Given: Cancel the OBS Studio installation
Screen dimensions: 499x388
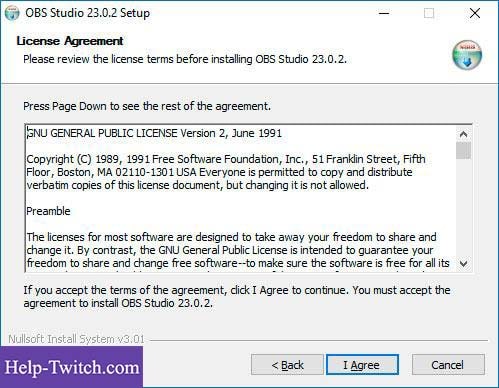Looking at the screenshot, I should pyautogui.click(x=448, y=365).
